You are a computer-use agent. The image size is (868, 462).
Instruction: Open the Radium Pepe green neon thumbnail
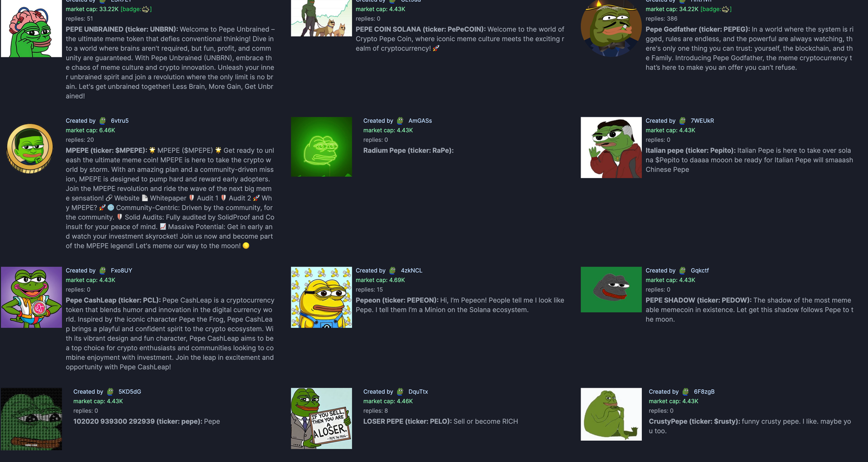pyautogui.click(x=321, y=147)
